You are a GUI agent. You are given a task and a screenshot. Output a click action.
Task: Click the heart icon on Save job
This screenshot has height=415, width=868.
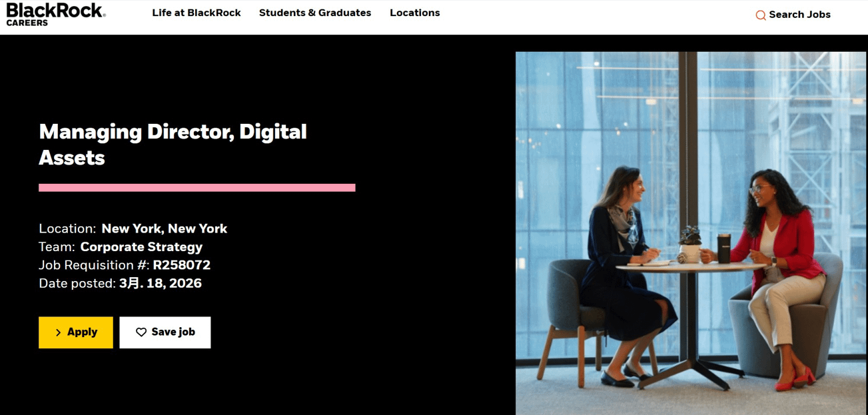point(141,332)
